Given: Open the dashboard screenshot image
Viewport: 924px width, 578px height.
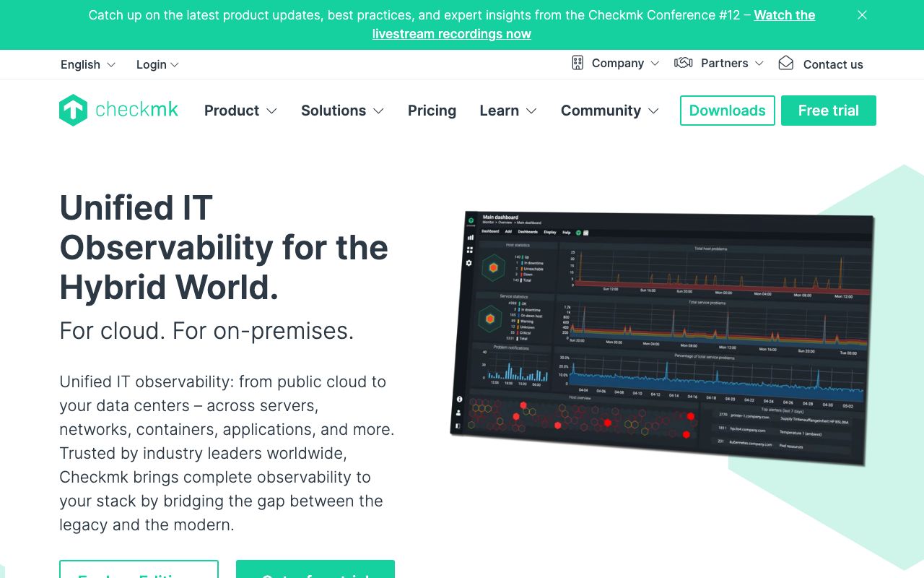Looking at the screenshot, I should 661,338.
